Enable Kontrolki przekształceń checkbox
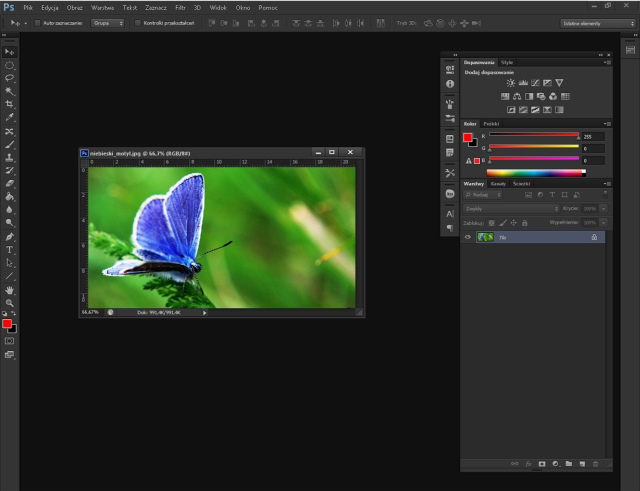Image resolution: width=640 pixels, height=491 pixels. pos(138,23)
